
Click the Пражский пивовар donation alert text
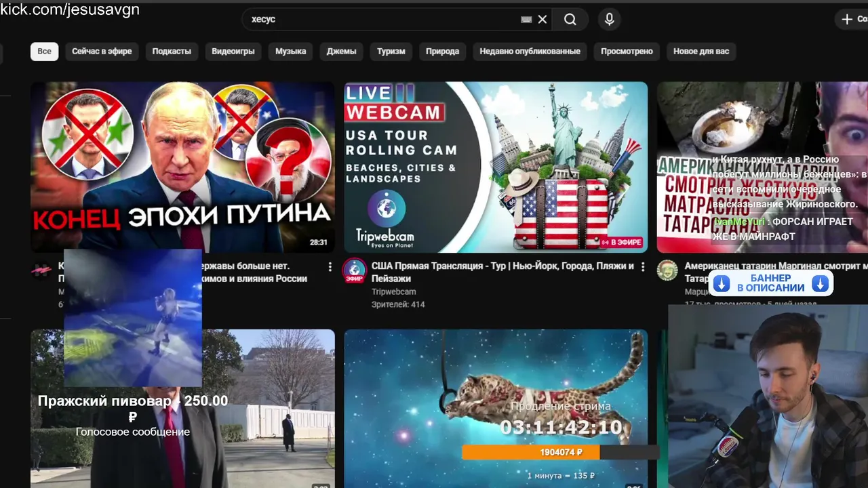(x=133, y=409)
